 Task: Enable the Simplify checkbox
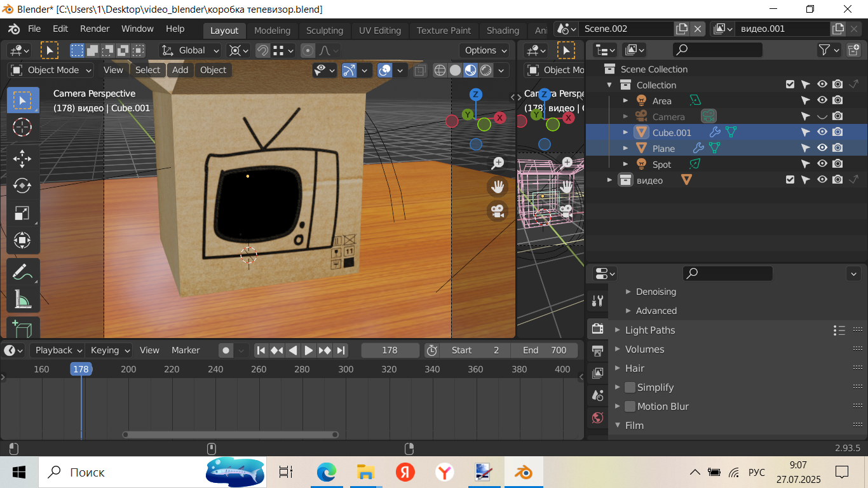(x=630, y=387)
